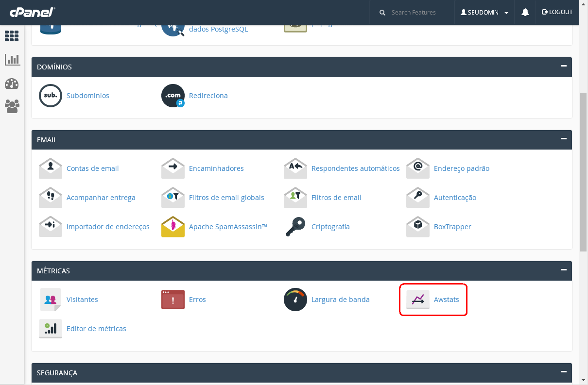Open the Acompanhar entrega link
The height and width of the screenshot is (385, 588).
[x=101, y=198]
